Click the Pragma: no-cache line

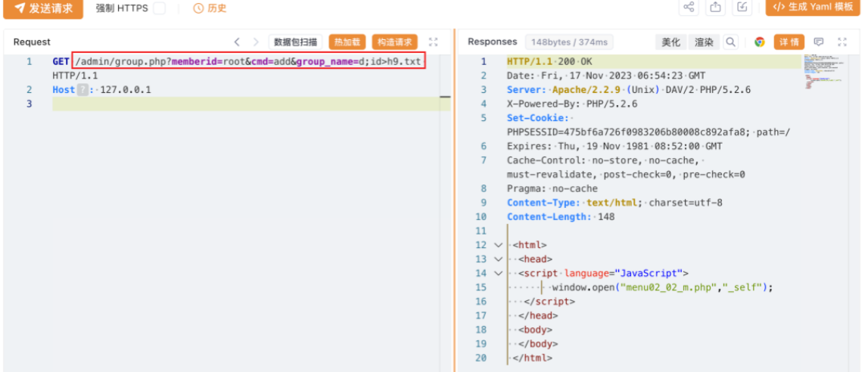click(x=552, y=188)
